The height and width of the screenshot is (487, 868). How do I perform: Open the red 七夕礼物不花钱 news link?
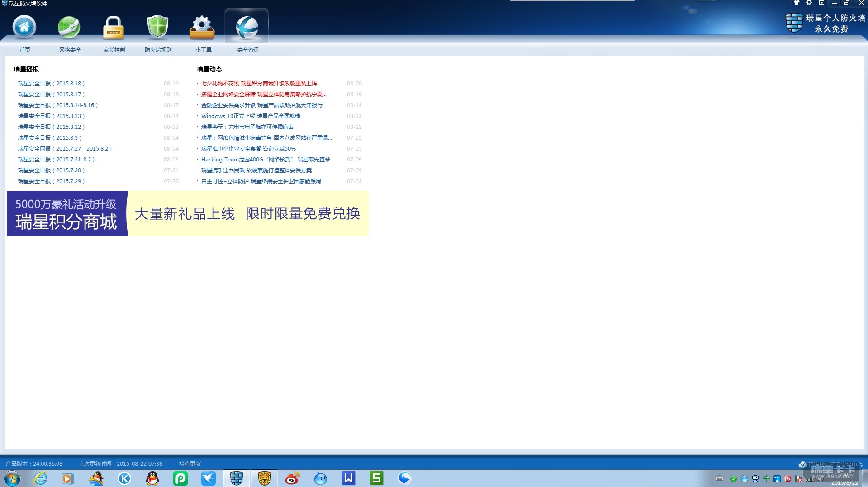(259, 84)
